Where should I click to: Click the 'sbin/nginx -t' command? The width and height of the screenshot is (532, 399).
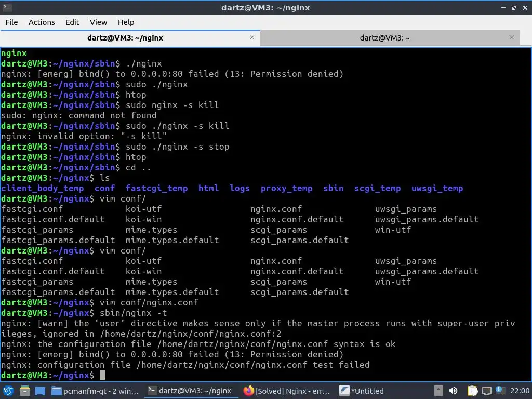(133, 313)
